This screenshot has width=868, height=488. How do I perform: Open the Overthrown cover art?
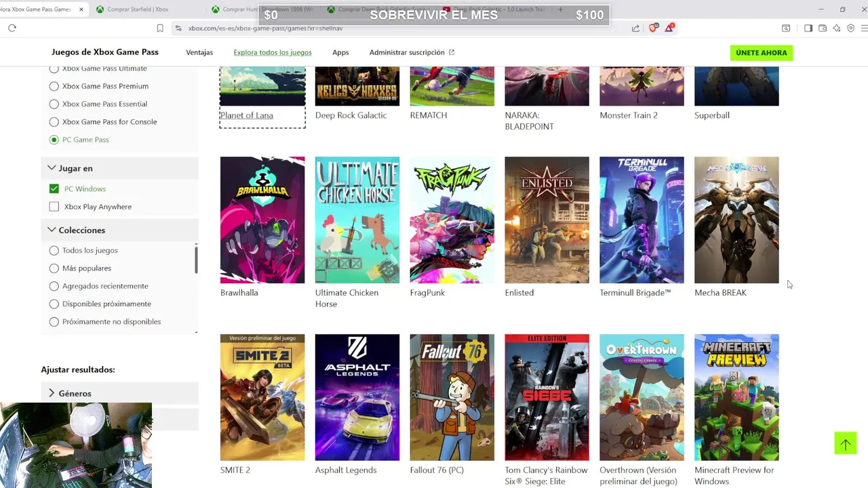642,397
